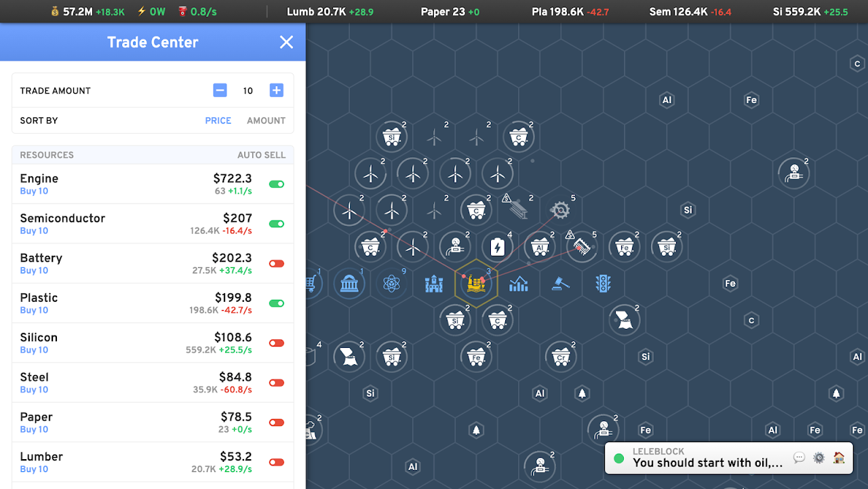The width and height of the screenshot is (868, 489).
Task: Open the LELEBLOCK chat message
Action: click(708, 458)
